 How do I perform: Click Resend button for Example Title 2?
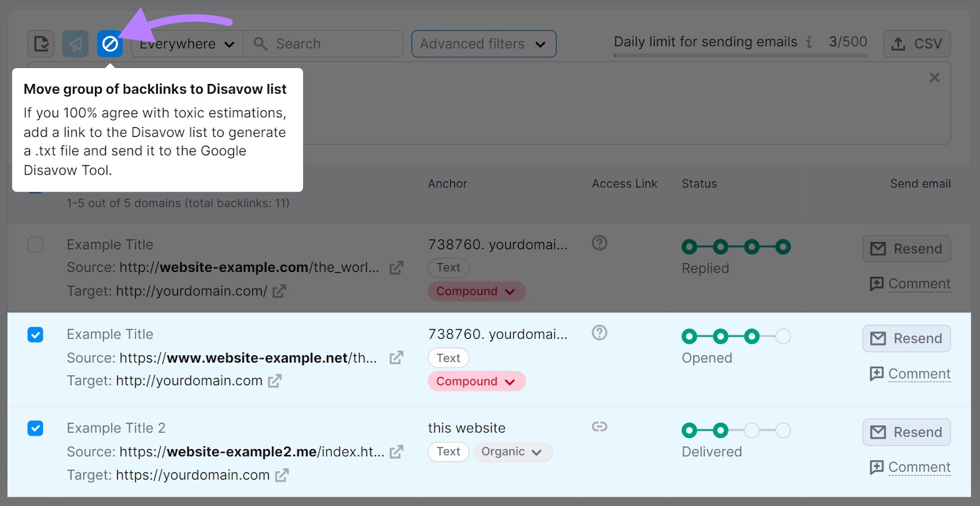(x=907, y=432)
